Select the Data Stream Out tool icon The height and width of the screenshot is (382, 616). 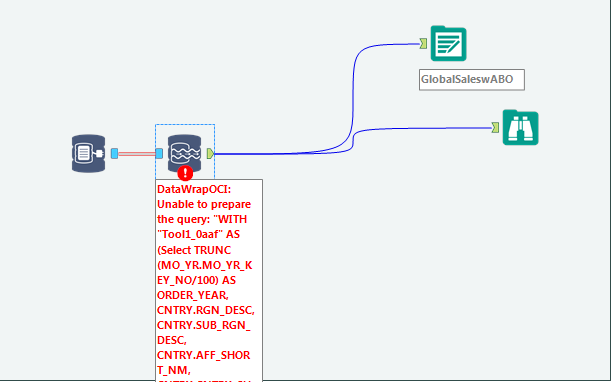coord(184,153)
